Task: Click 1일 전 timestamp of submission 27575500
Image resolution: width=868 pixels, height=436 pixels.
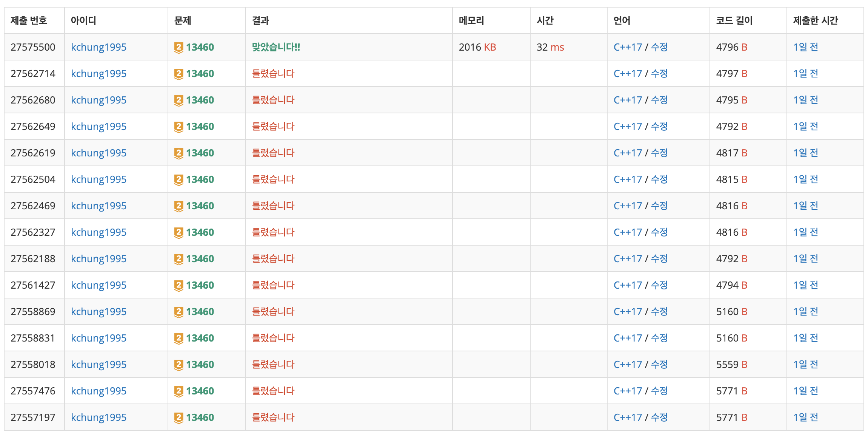Action: (805, 47)
